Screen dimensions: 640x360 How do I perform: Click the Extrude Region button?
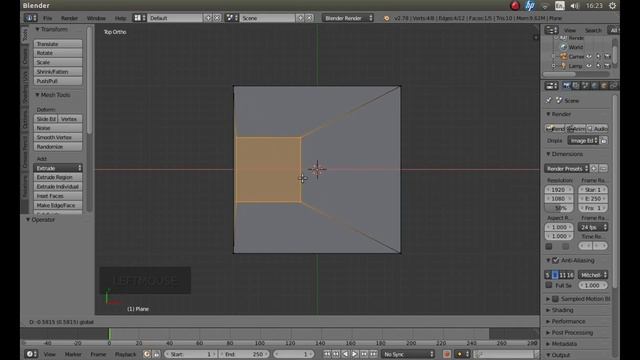[58, 177]
